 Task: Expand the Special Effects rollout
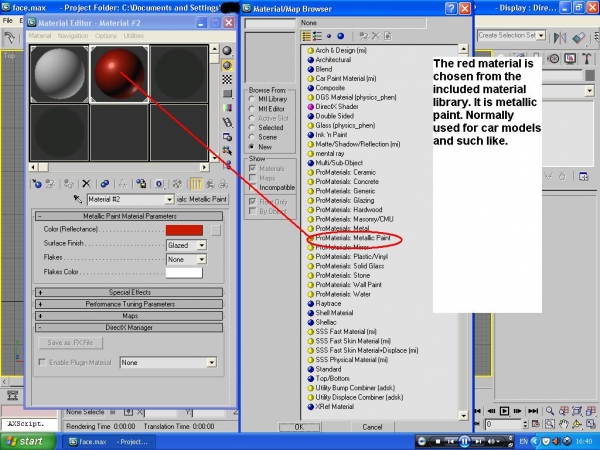(x=129, y=292)
